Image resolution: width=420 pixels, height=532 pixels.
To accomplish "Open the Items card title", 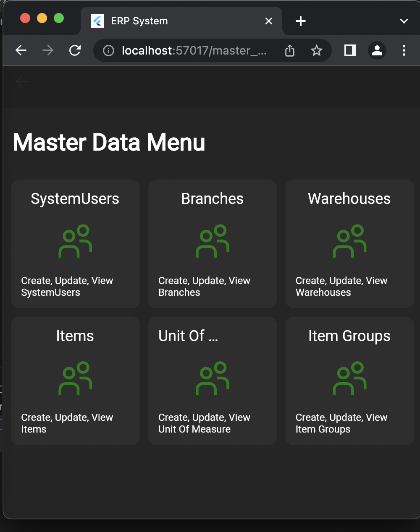I will tap(75, 336).
